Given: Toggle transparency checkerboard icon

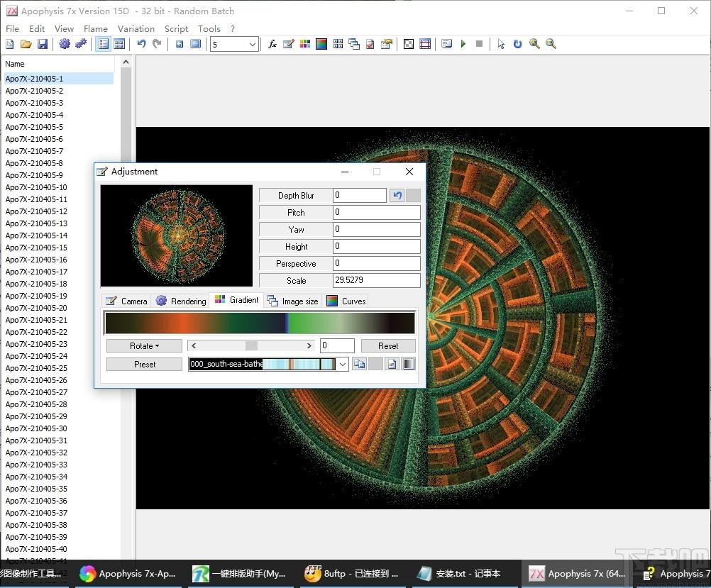Looking at the screenshot, I should pyautogui.click(x=409, y=44).
